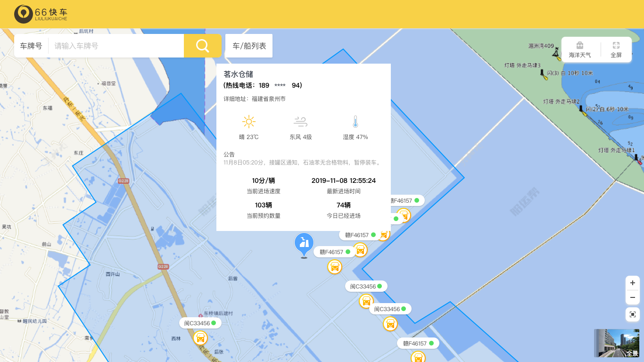Focus the 请输入车牌号 input field
This screenshot has height=362, width=644.
pos(116,46)
